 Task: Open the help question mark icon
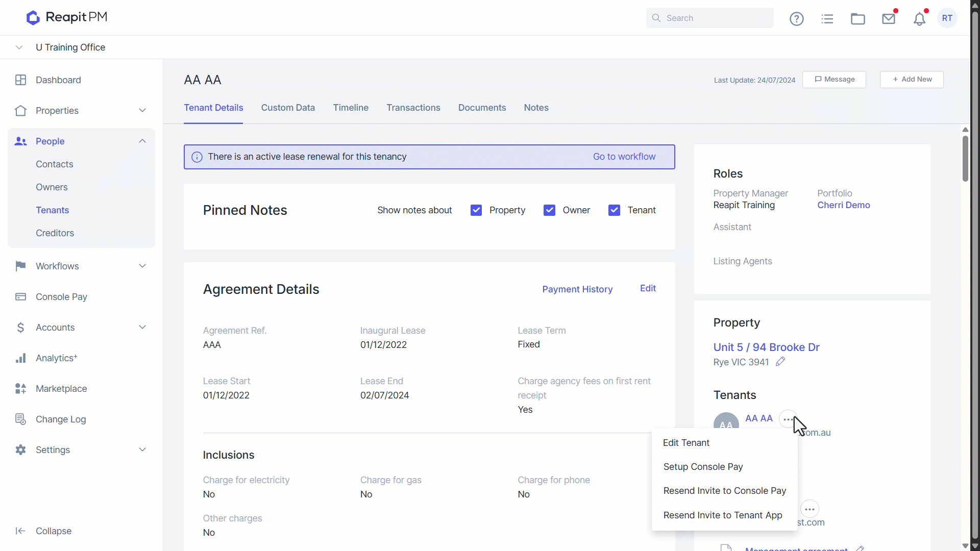pyautogui.click(x=796, y=19)
